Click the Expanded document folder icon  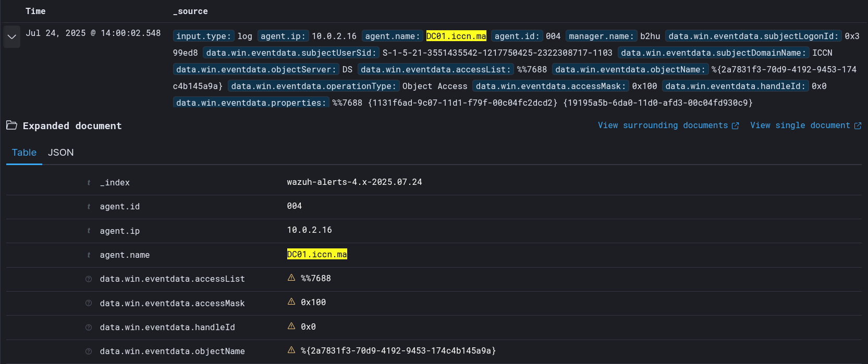(11, 125)
